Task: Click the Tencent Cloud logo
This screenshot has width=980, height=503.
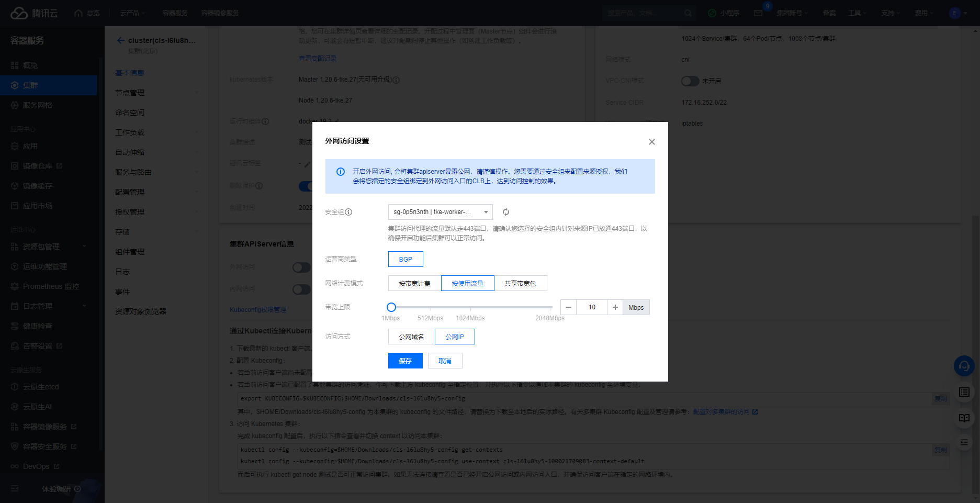Action: (x=34, y=13)
